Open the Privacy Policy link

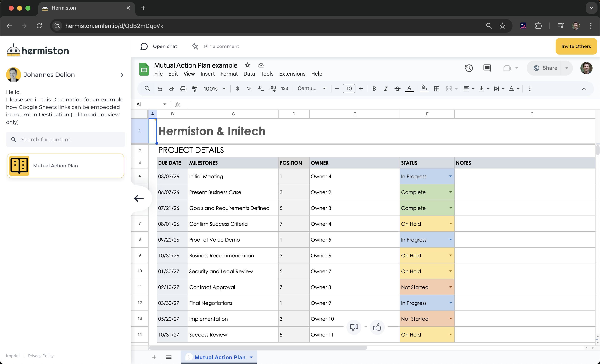coord(41,356)
